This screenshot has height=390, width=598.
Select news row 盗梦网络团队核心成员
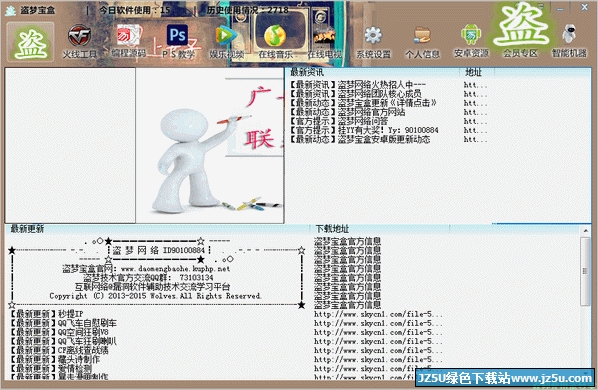click(355, 94)
